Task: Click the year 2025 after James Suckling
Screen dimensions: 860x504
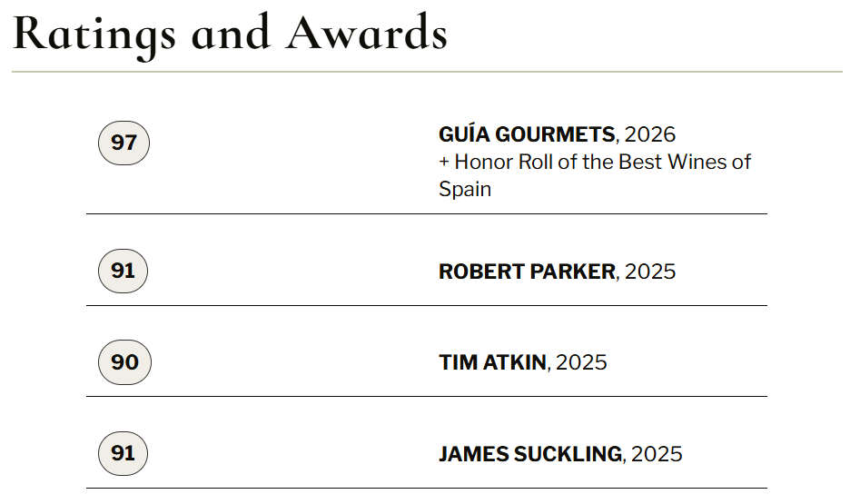Action: 657,453
